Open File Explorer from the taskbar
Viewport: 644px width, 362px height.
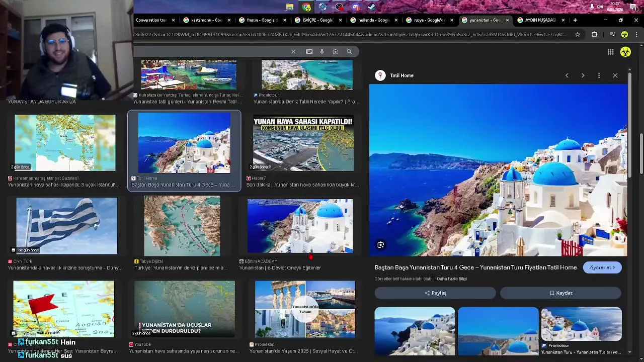(x=290, y=7)
